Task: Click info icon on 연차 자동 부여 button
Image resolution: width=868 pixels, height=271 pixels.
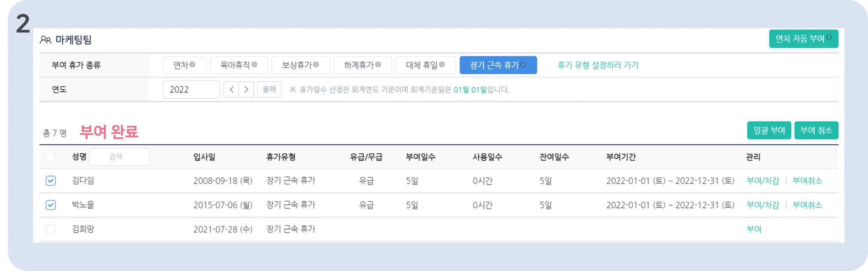Action: pos(829,37)
